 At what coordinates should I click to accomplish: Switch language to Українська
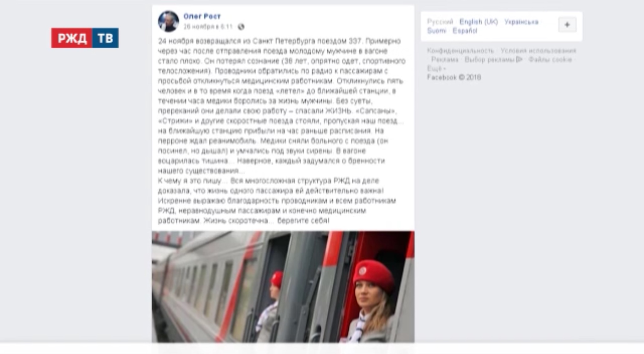tap(521, 22)
